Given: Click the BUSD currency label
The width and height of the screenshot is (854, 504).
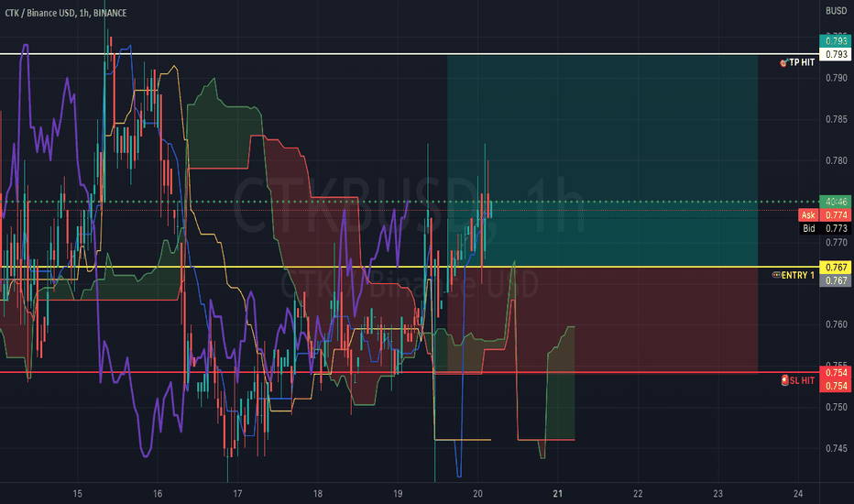Looking at the screenshot, I should (x=836, y=11).
